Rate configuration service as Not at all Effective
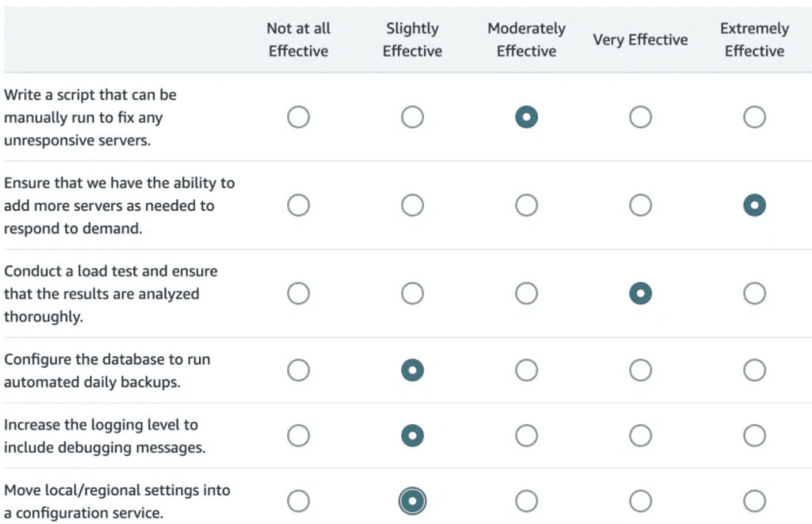Image resolution: width=812 pixels, height=524 pixels. tap(298, 501)
